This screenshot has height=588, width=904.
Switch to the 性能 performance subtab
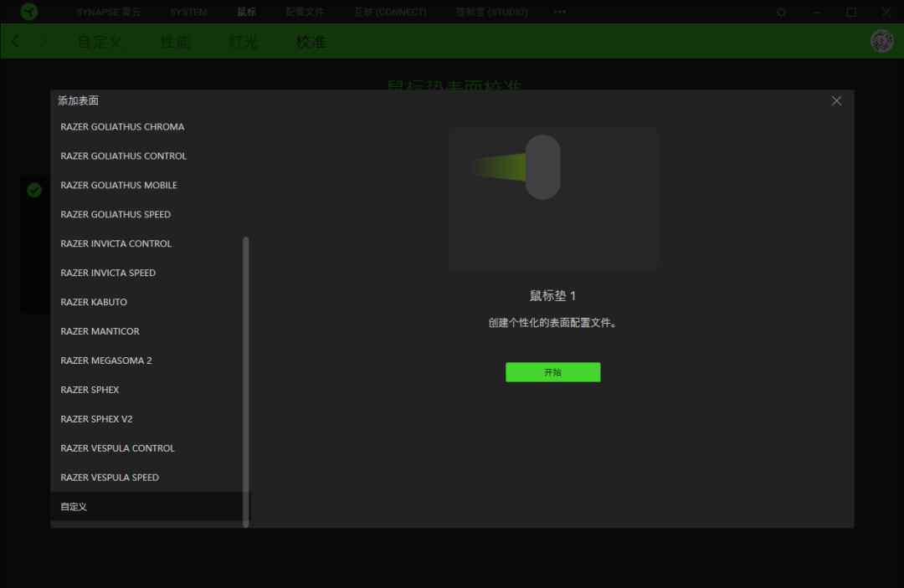pyautogui.click(x=175, y=42)
